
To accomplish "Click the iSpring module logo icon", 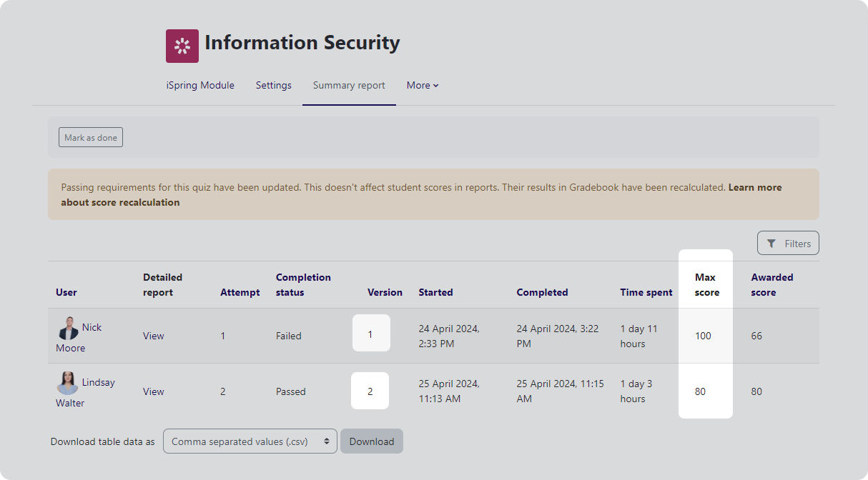I will [182, 46].
